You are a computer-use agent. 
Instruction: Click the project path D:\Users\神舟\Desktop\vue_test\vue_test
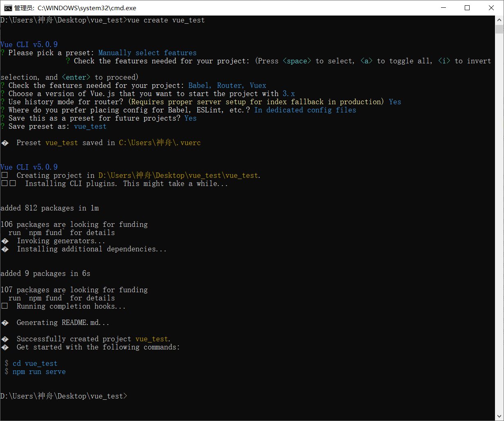(178, 175)
